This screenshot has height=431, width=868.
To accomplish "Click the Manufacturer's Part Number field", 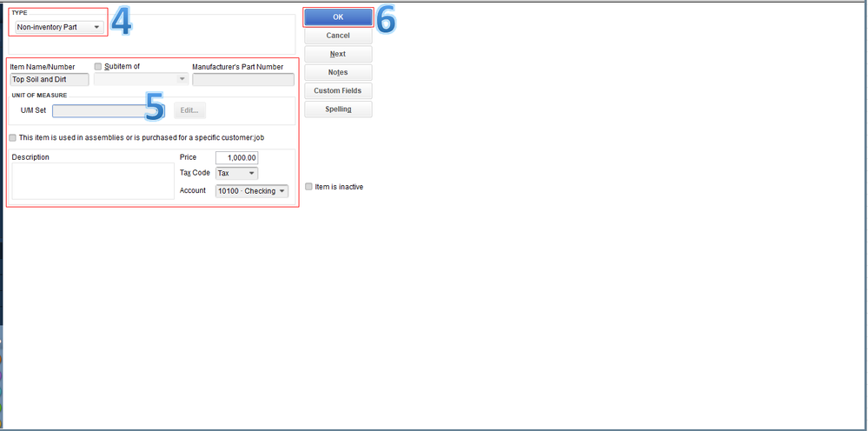I will tap(243, 80).
